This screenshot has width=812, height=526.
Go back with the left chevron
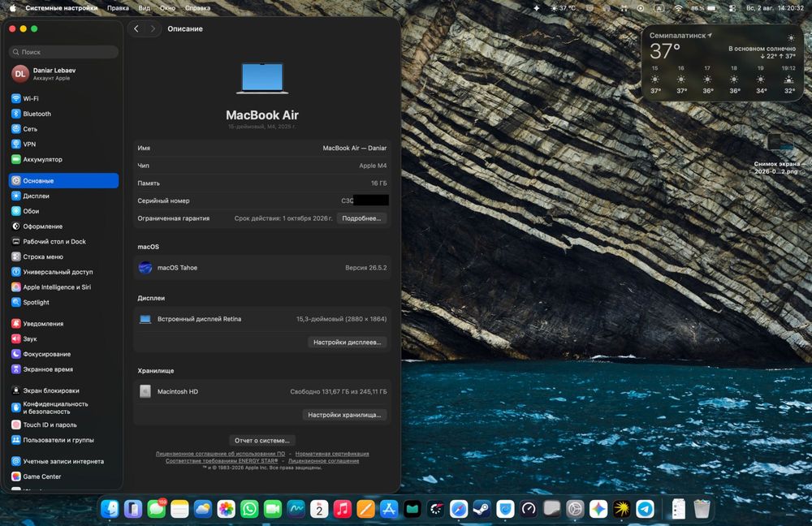136,29
